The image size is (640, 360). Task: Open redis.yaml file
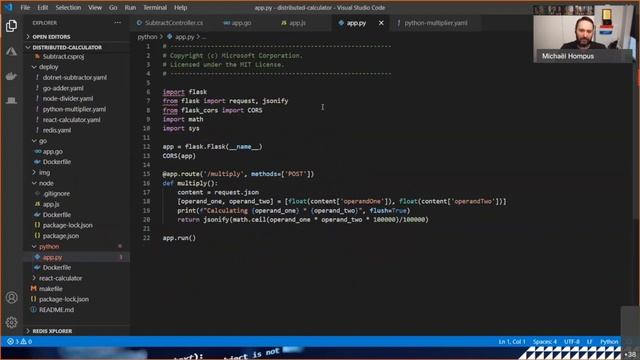57,130
